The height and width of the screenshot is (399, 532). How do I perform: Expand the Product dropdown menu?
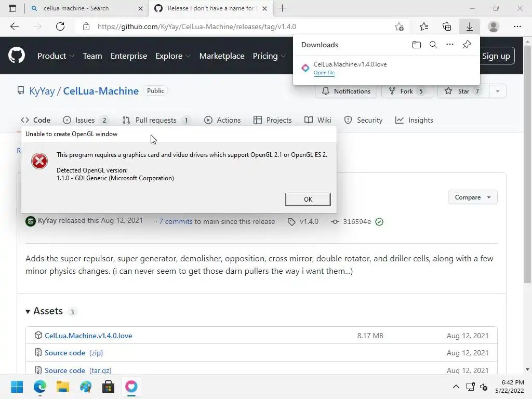(x=56, y=56)
